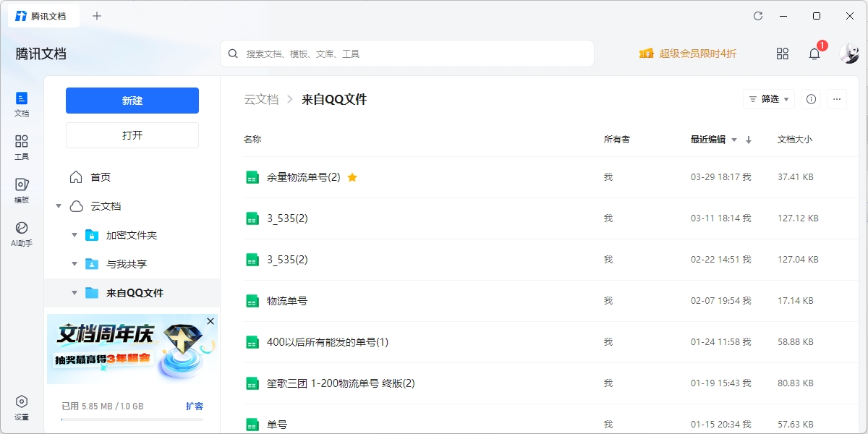Open the 筛选 filter dropdown
This screenshot has width=868, height=434.
click(768, 99)
